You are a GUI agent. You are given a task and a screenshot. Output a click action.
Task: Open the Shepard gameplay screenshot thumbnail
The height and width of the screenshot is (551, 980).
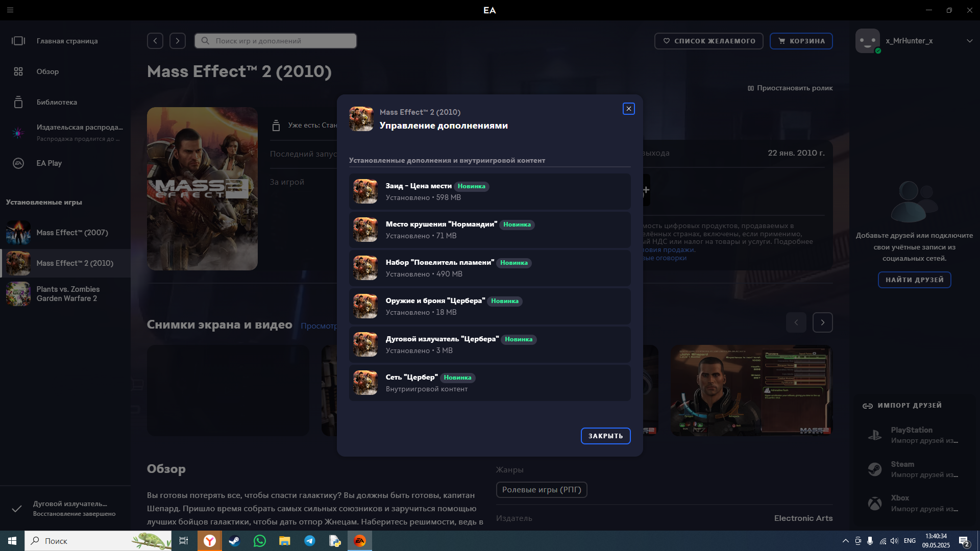pyautogui.click(x=752, y=390)
